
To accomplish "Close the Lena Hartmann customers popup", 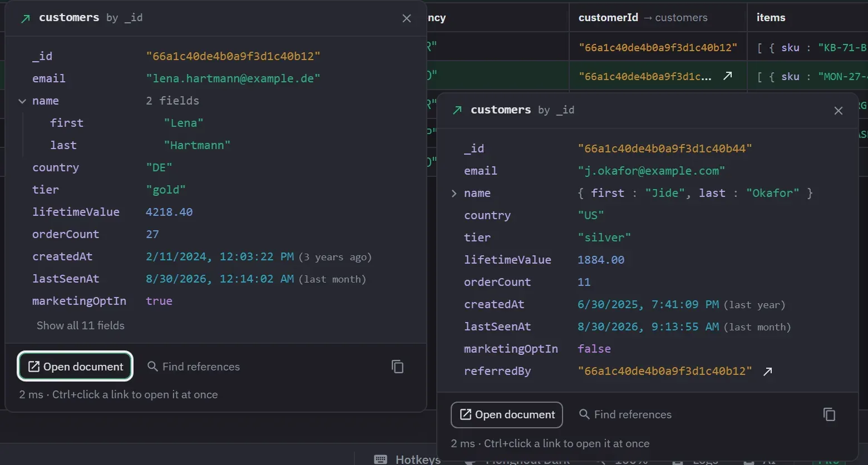I will 407,18.
